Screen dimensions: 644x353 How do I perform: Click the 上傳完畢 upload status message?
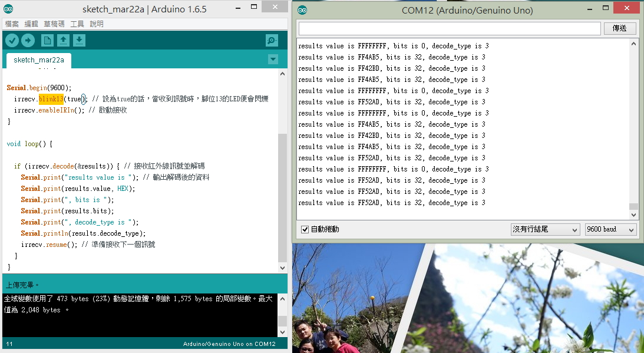point(22,285)
